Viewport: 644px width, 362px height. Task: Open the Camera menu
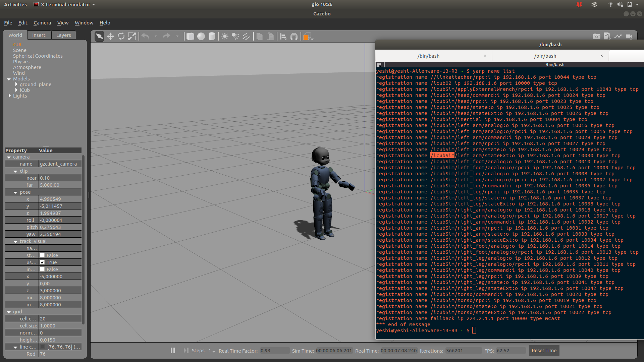coord(42,23)
